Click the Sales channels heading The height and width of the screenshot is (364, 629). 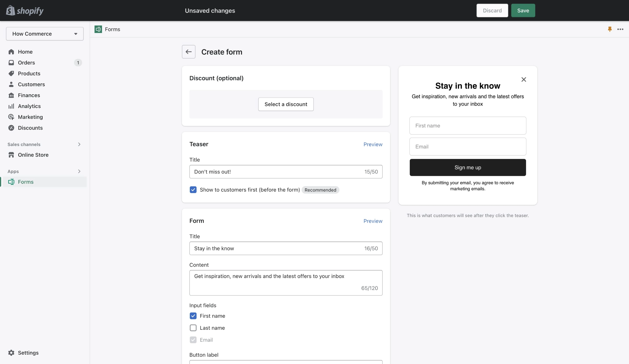tap(24, 144)
